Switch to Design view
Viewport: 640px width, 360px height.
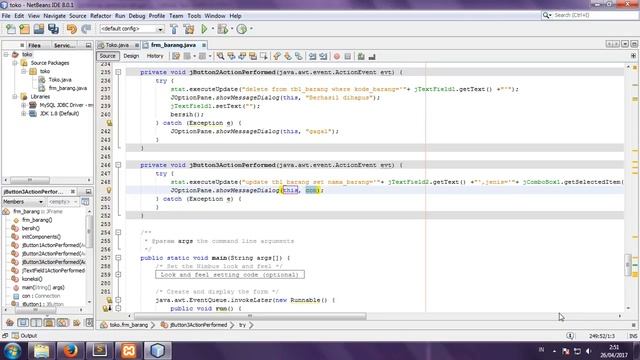131,56
